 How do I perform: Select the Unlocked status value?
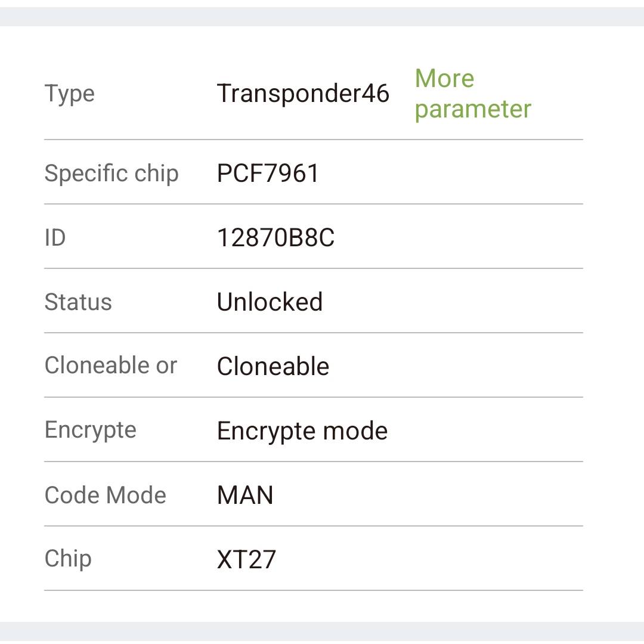click(x=270, y=302)
